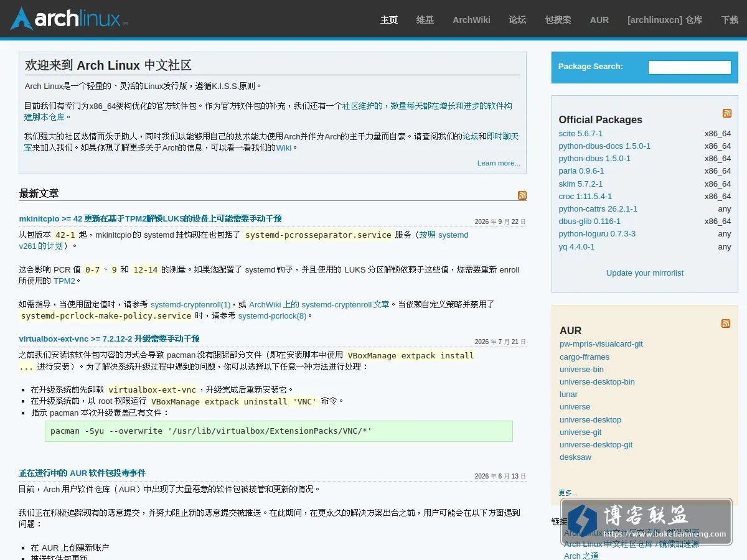Open the Arch 之道 link
The image size is (747, 560).
(581, 556)
